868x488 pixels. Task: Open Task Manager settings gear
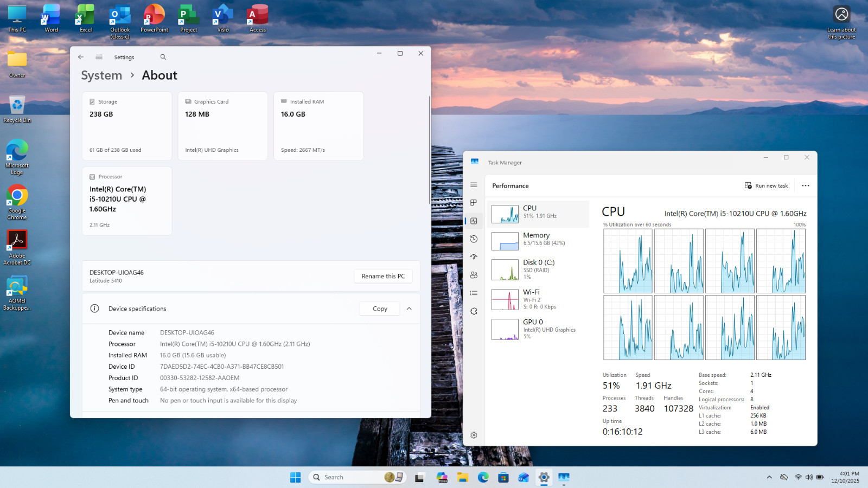(474, 435)
